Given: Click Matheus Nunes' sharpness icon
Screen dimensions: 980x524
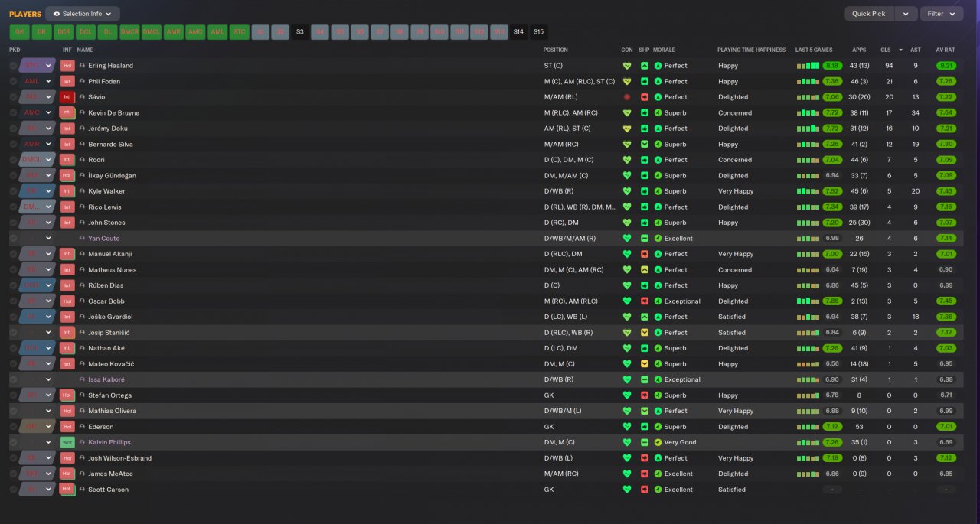Looking at the screenshot, I should tap(645, 270).
